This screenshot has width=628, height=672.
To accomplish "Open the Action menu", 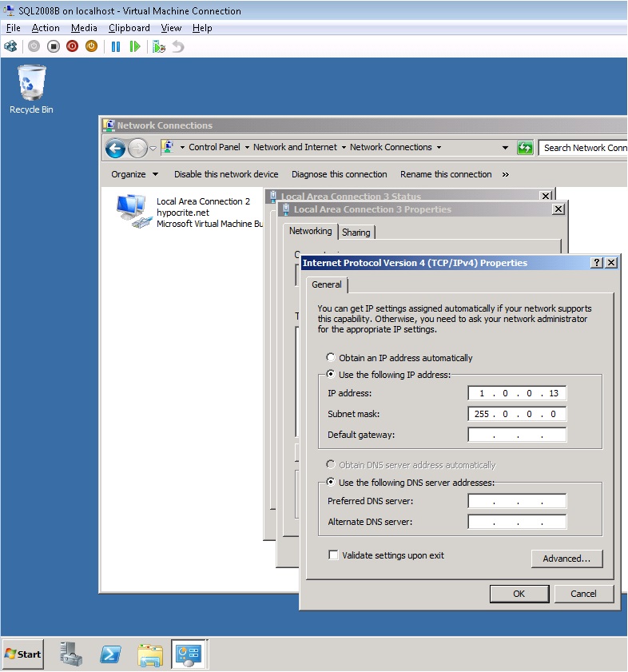I will (x=46, y=28).
